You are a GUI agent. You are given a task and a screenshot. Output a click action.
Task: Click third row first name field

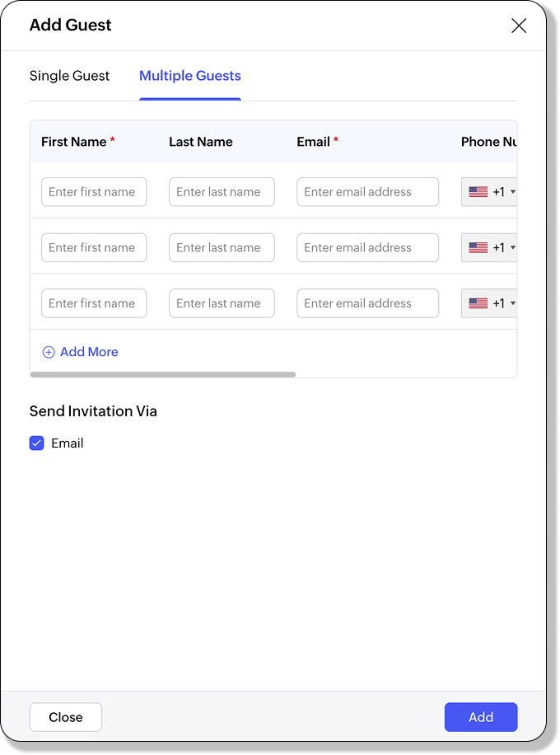pyautogui.click(x=94, y=303)
